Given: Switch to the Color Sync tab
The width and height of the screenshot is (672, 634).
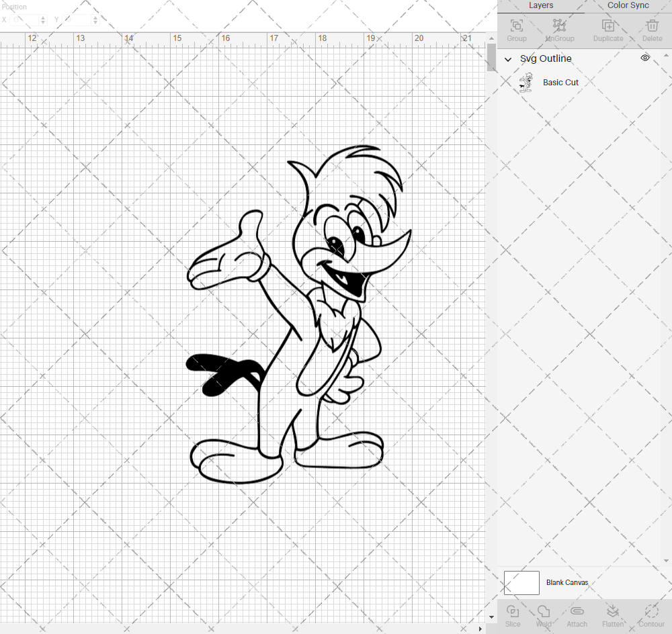Looking at the screenshot, I should click(628, 5).
